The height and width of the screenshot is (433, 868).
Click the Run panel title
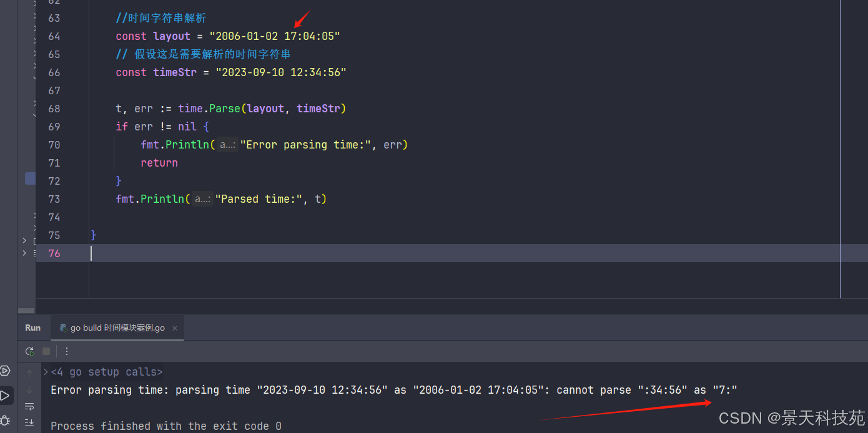33,328
